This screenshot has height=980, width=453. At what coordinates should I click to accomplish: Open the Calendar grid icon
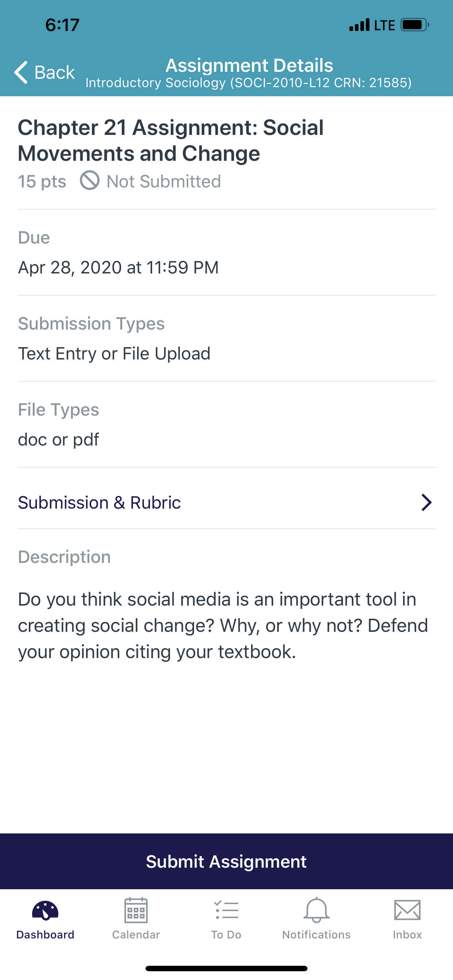(x=136, y=910)
